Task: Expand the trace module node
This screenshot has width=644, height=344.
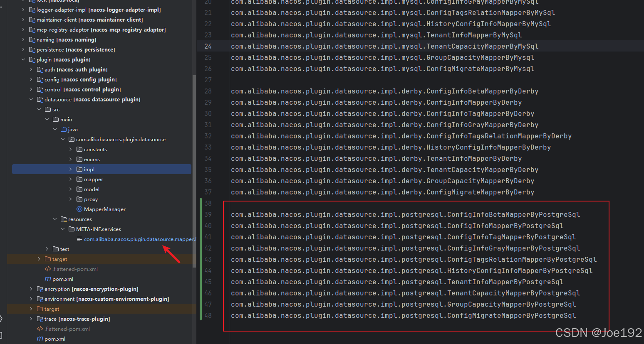Action: coord(31,319)
